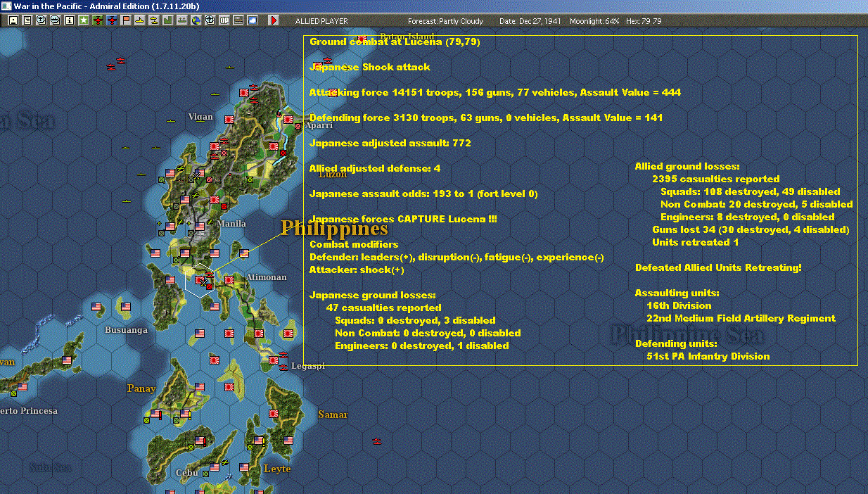Click 'Hex: 79 79' status text
The image size is (868, 494).
(x=642, y=21)
